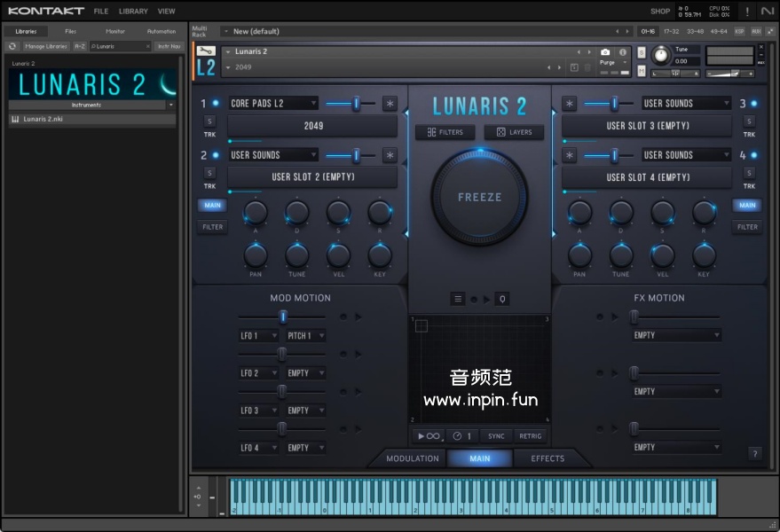Screen dimensions: 780x532
Task: Click the asterisk button for layer 3
Action: point(570,104)
